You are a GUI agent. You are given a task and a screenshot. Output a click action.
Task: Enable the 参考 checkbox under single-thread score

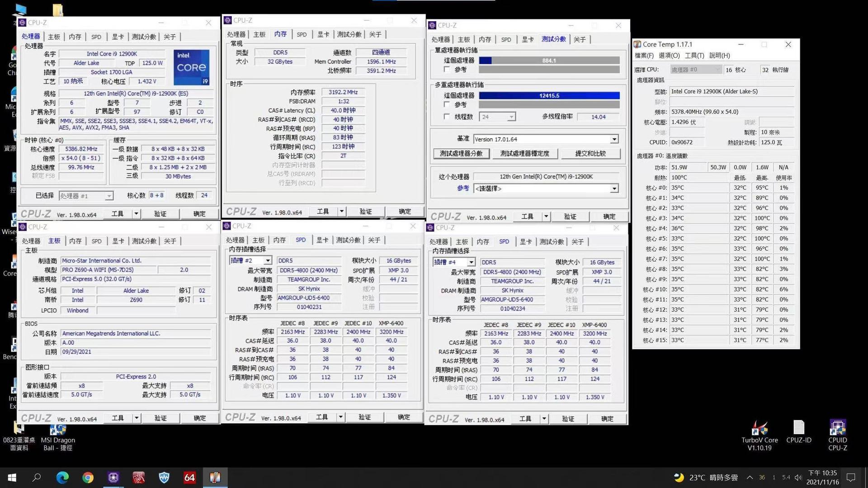click(447, 70)
